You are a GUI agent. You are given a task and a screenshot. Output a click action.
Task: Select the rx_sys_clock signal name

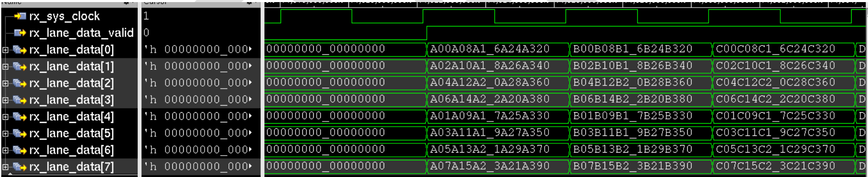65,16
